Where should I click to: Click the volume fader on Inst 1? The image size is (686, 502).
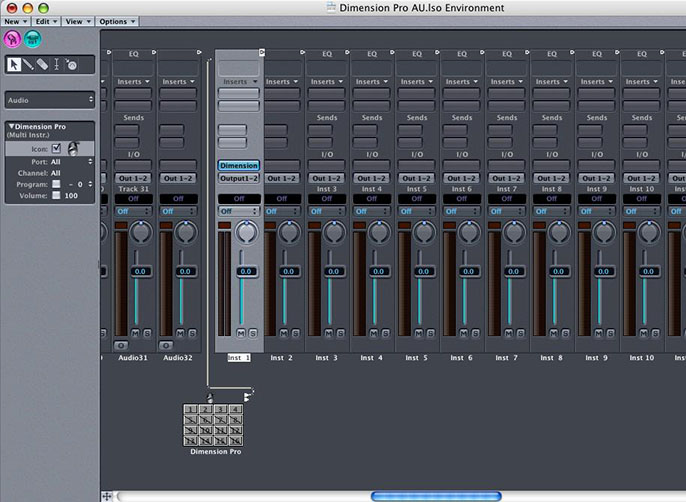click(x=246, y=271)
